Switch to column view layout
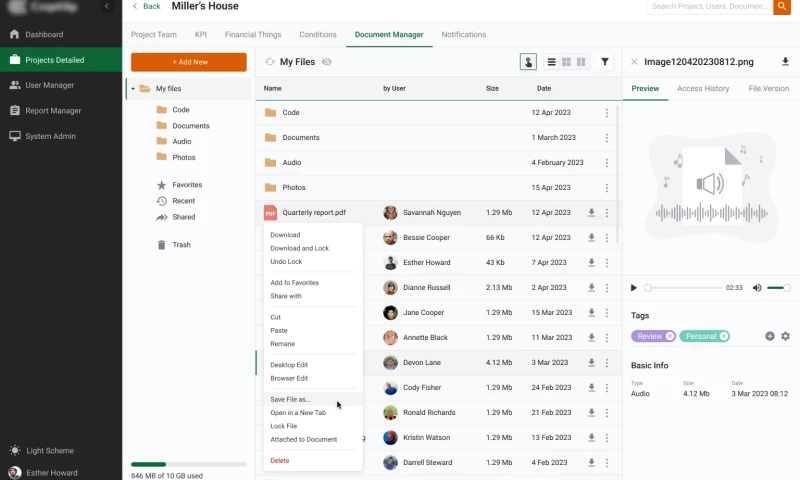Screen dimensions: 800x480 (581, 62)
